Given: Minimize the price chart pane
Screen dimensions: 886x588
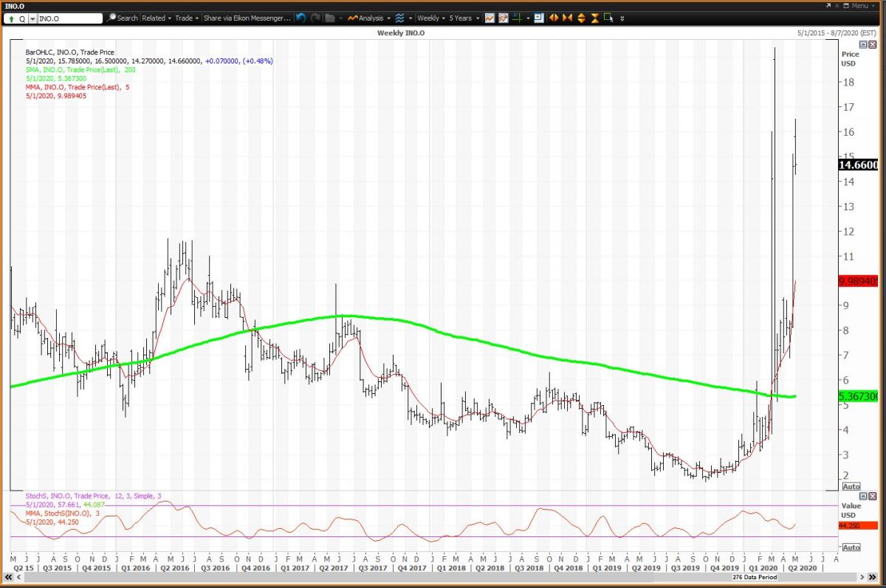Looking at the screenshot, I should point(862,45).
